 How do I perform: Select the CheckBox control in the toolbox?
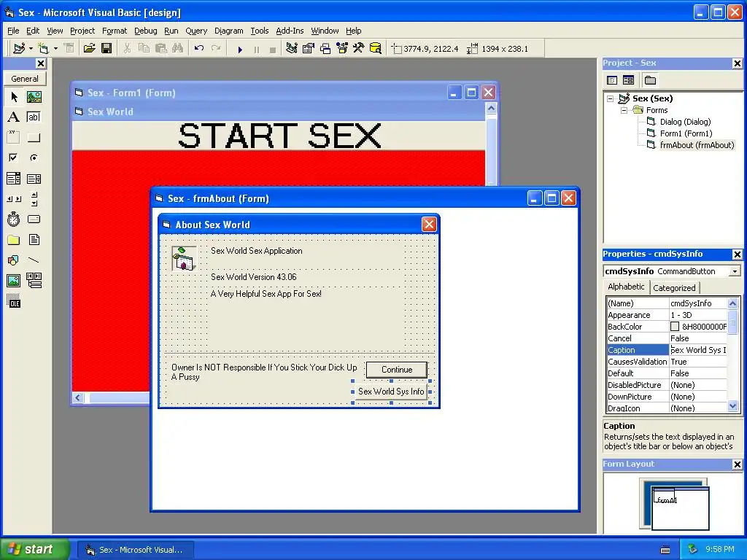[14, 157]
